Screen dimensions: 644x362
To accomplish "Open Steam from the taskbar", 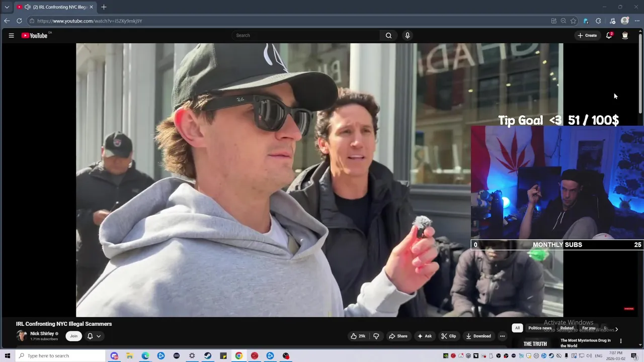I will (208, 355).
